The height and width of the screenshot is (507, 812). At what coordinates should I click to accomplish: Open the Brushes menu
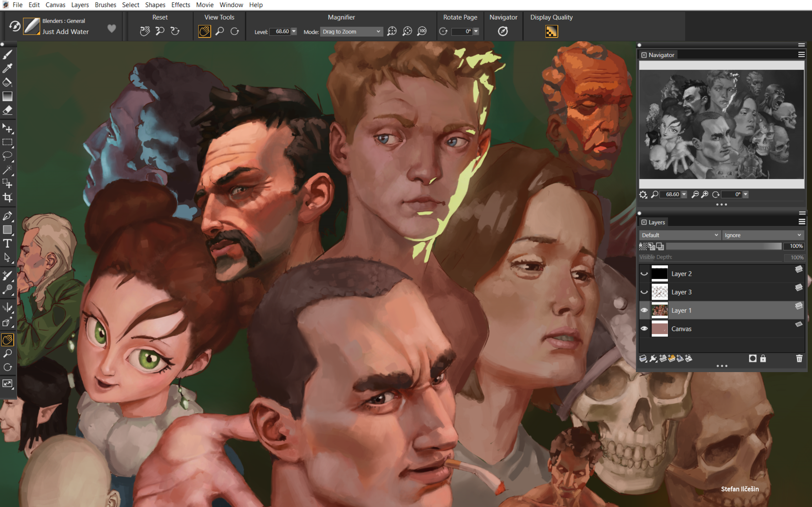(105, 5)
